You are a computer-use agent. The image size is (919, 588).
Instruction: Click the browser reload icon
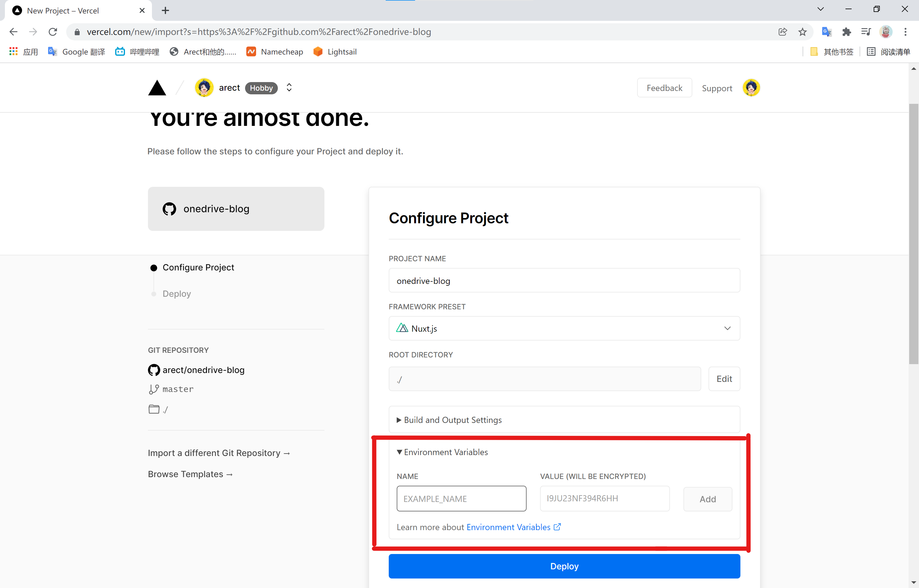coord(53,32)
